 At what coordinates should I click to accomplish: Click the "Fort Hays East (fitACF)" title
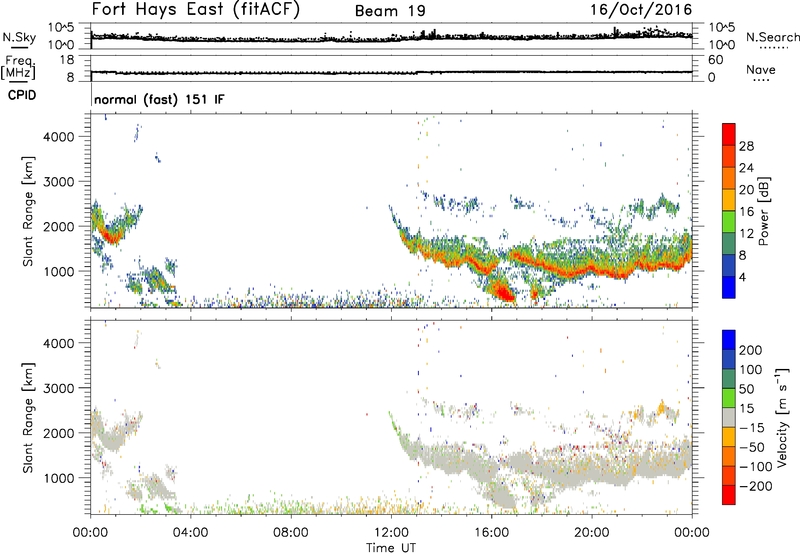click(x=195, y=9)
